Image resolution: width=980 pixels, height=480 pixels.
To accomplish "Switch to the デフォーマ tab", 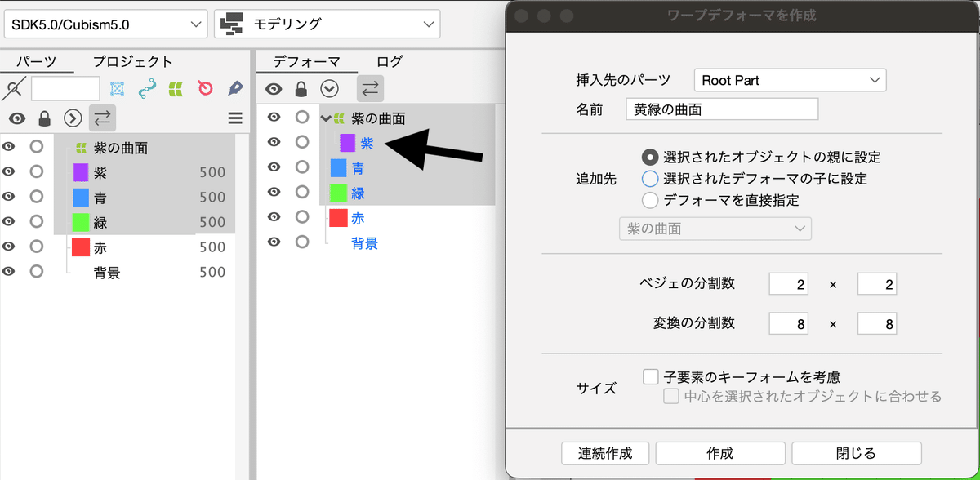I will [x=306, y=61].
